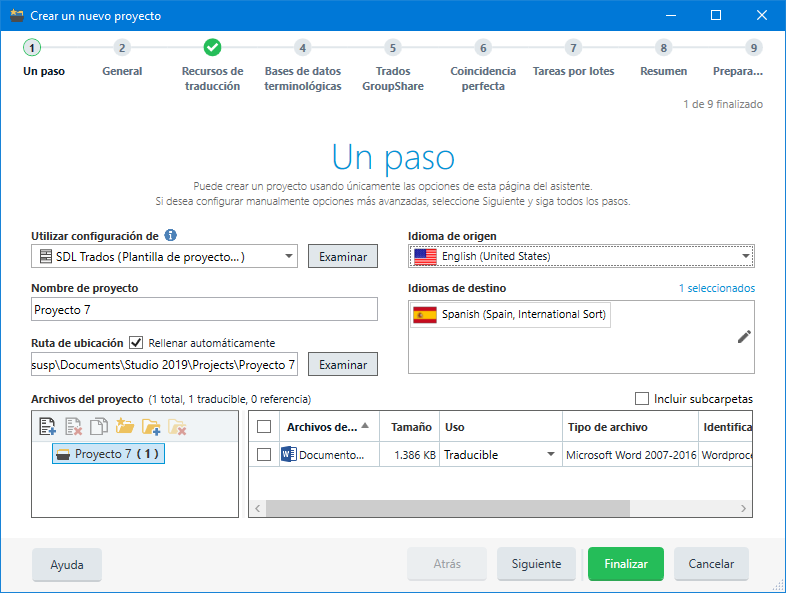Click the green checkmark step icon
This screenshot has height=593, width=786.
pyautogui.click(x=213, y=48)
